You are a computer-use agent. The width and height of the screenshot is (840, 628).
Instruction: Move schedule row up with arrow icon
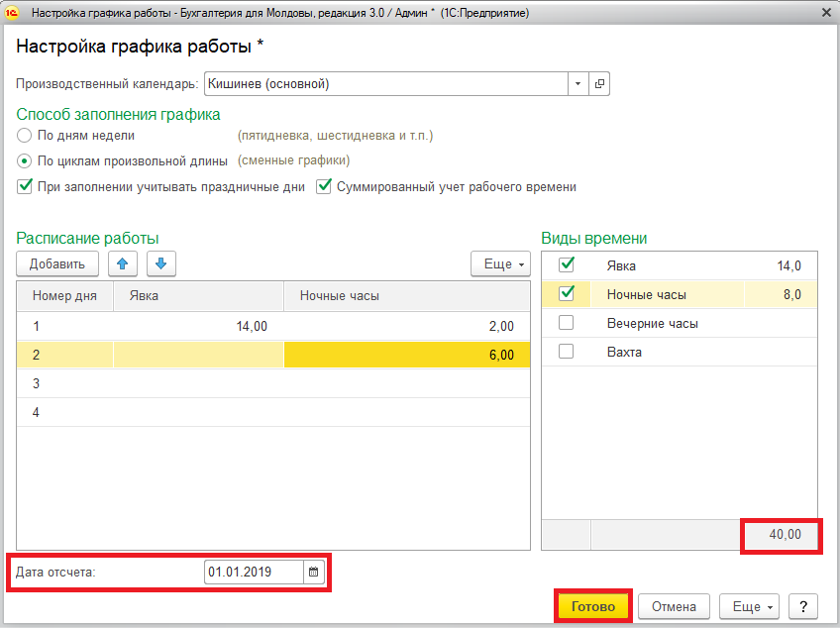click(x=122, y=263)
